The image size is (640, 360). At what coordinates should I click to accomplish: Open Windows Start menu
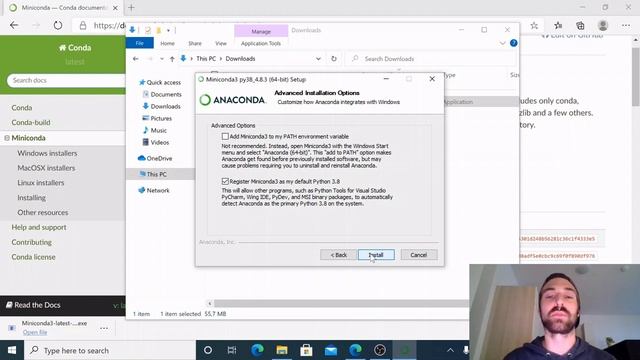[12, 350]
